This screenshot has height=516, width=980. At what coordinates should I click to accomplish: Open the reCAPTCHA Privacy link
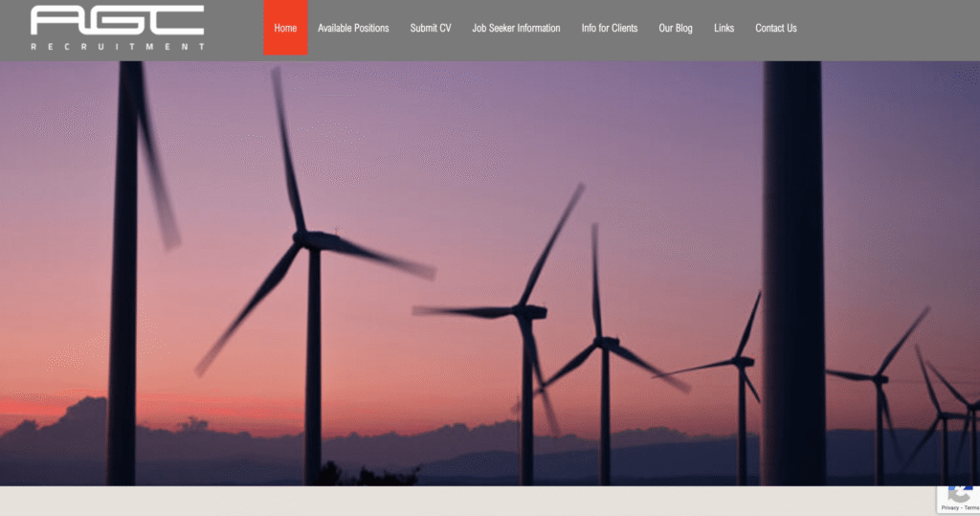(950, 507)
